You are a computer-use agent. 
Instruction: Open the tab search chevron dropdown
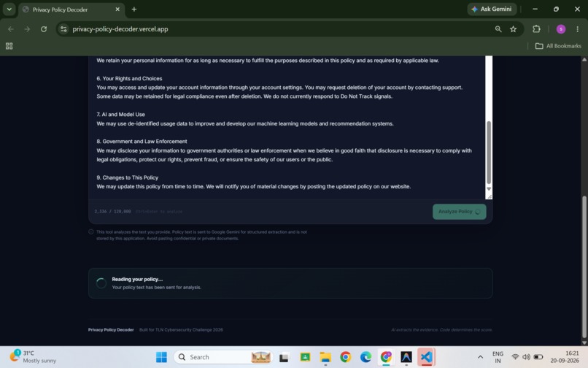click(9, 9)
